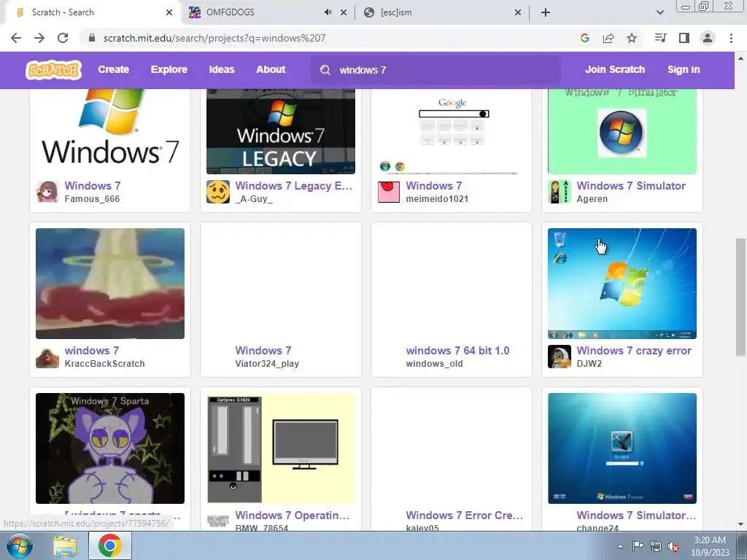Open Windows 7 project by meimeido1021

click(x=434, y=186)
